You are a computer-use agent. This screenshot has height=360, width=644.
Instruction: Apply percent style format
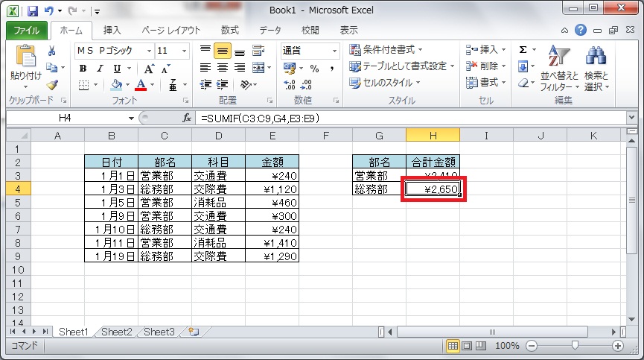[x=315, y=69]
